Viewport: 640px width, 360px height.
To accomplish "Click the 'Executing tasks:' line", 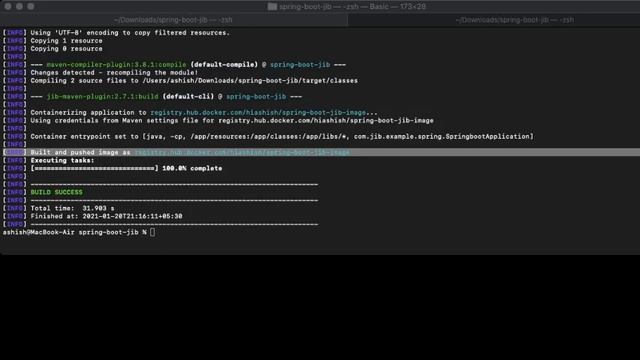I will pos(62,160).
